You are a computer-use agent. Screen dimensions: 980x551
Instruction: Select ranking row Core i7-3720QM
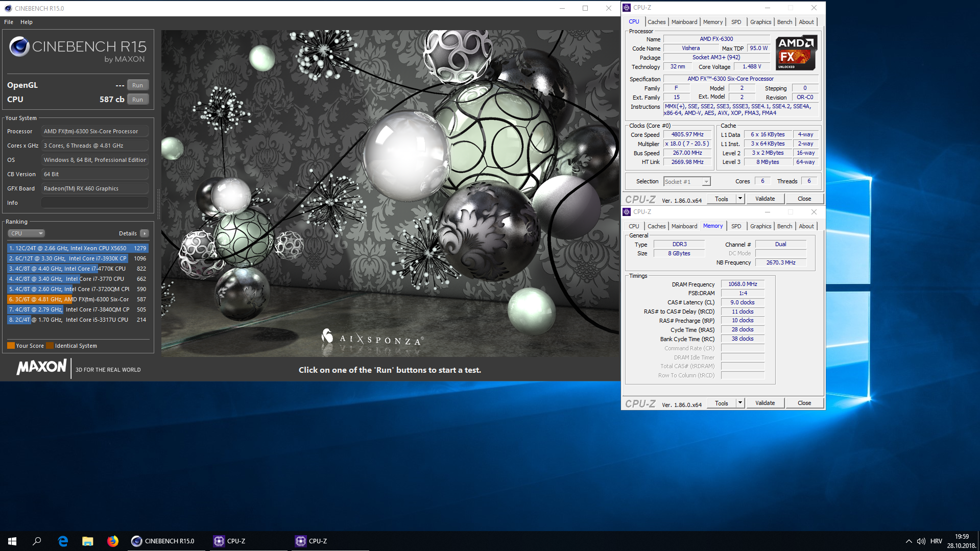(78, 289)
